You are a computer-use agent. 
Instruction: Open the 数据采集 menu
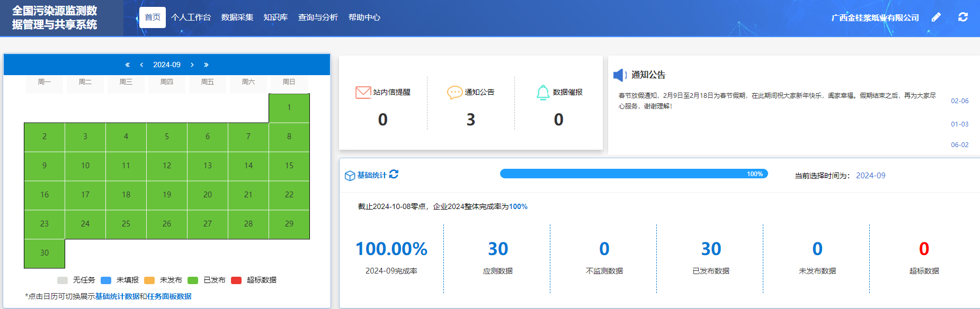point(237,17)
